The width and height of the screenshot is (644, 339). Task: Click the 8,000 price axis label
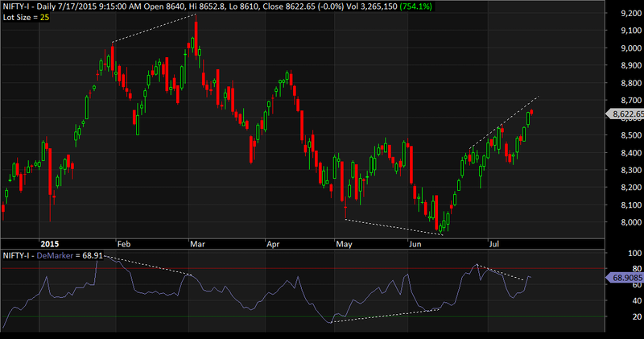pyautogui.click(x=631, y=222)
